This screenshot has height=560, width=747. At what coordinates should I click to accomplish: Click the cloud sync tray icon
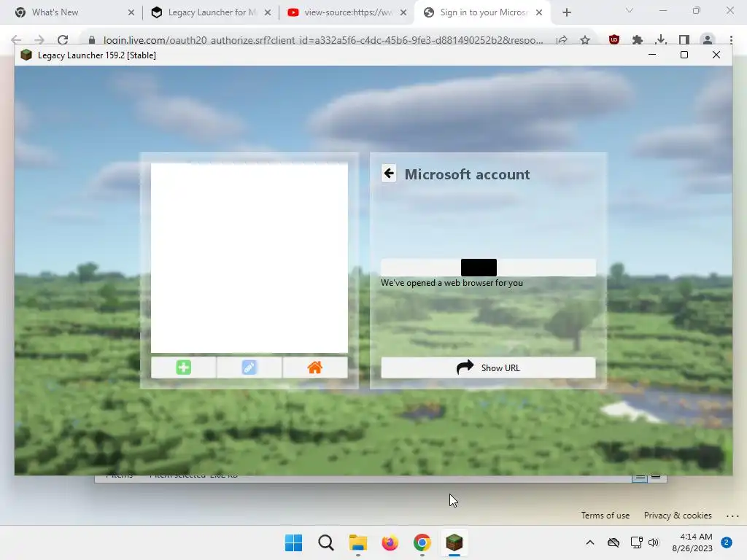pos(613,542)
